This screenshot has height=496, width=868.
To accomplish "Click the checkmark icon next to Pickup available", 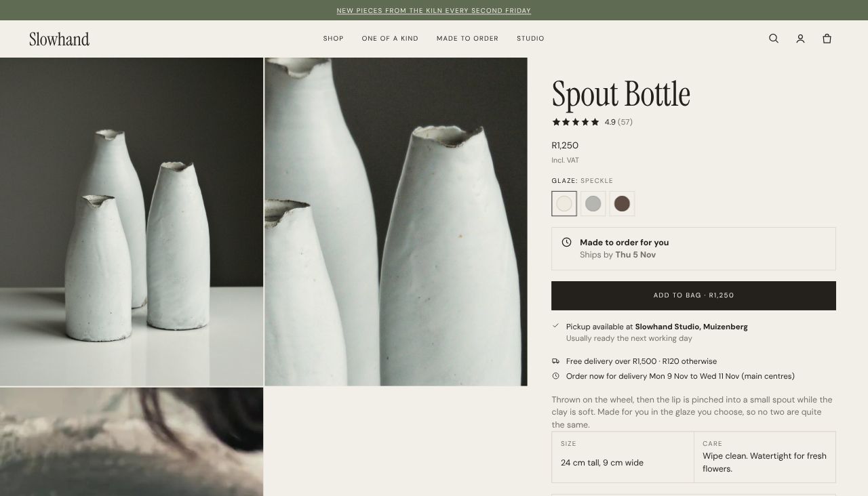I will (556, 326).
